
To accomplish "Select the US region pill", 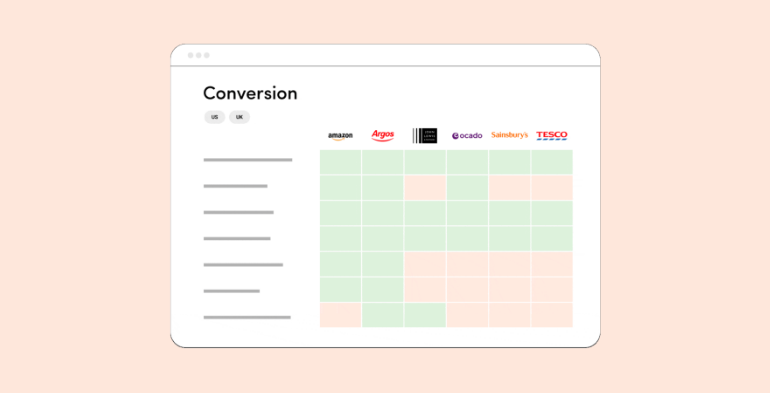I will pyautogui.click(x=215, y=117).
